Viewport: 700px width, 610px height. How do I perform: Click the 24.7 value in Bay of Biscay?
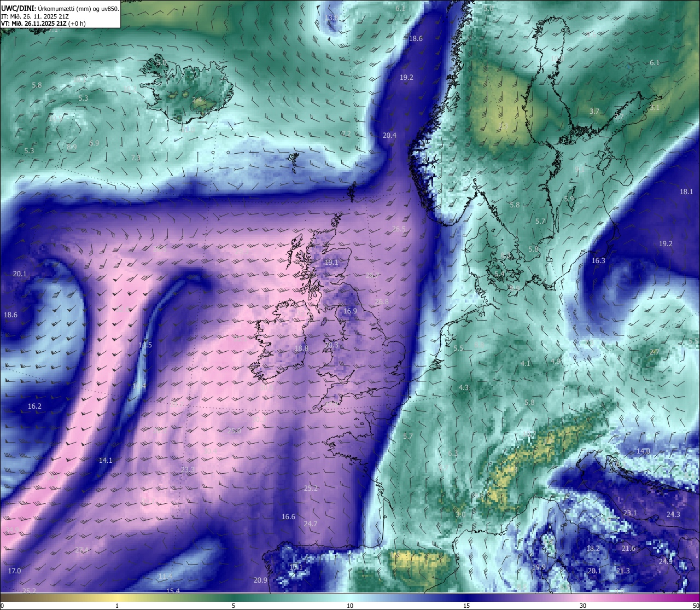pyautogui.click(x=310, y=524)
